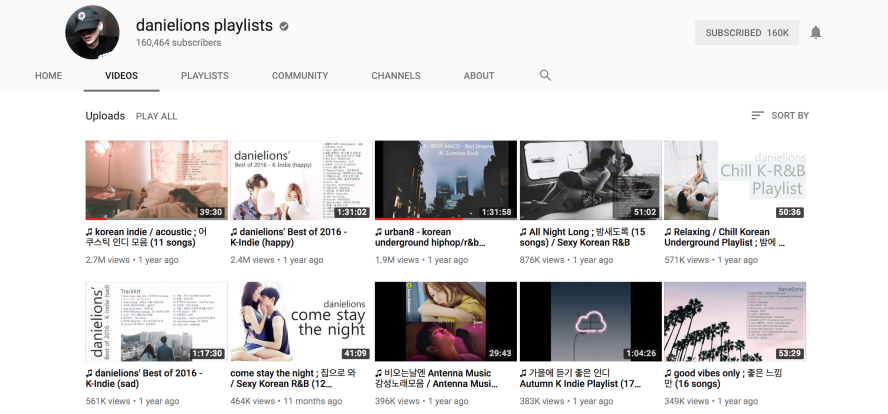Click the danielions playlists channel name
This screenshot has height=414, width=888.
[x=204, y=25]
